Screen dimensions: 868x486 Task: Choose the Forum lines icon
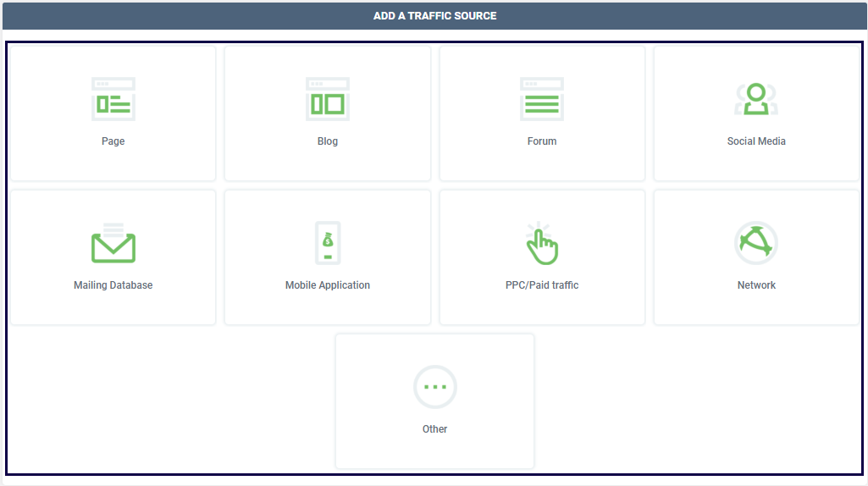(x=542, y=99)
